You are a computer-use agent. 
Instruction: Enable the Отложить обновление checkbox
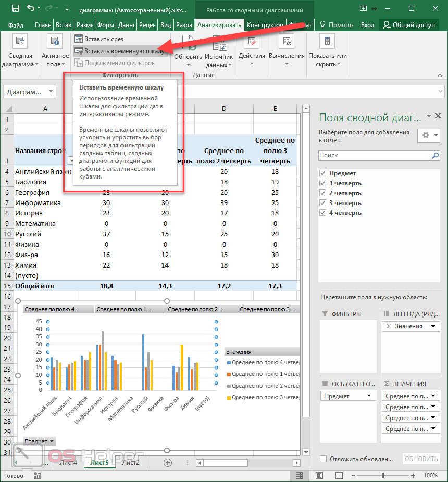[323, 459]
